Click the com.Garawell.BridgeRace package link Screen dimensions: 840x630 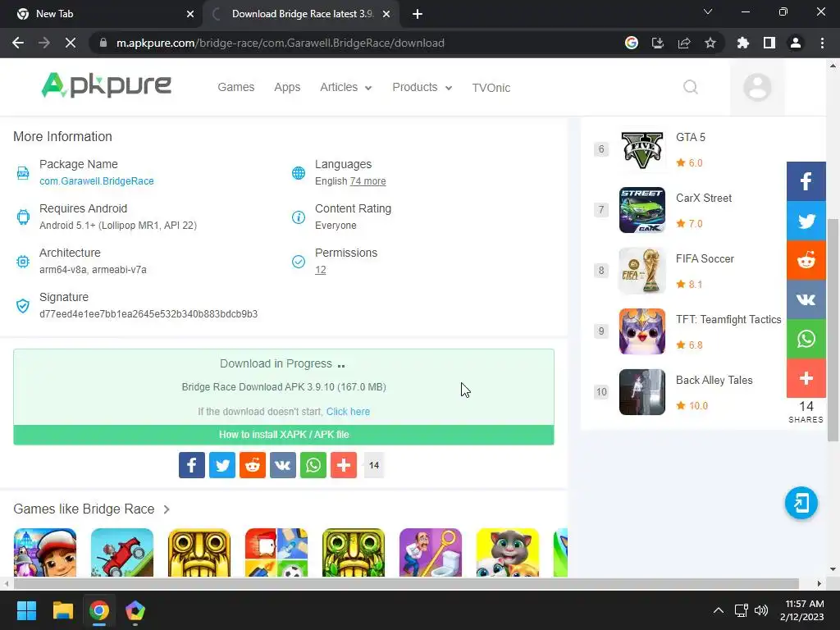(97, 181)
